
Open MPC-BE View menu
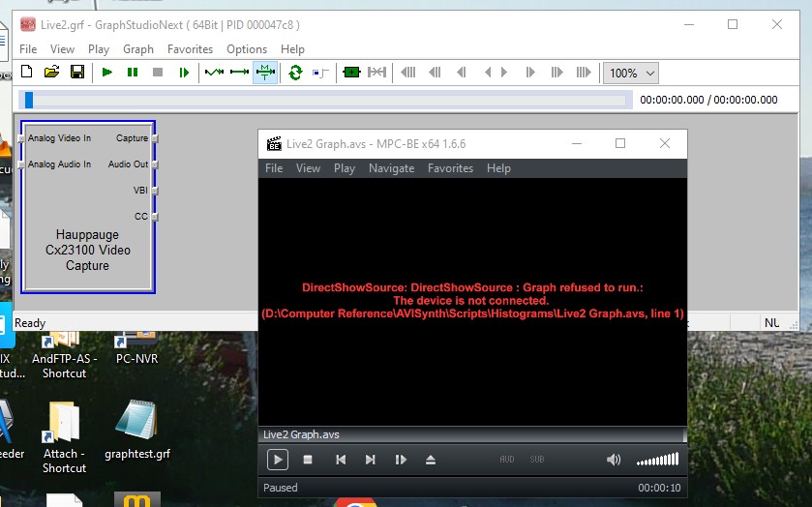point(308,168)
